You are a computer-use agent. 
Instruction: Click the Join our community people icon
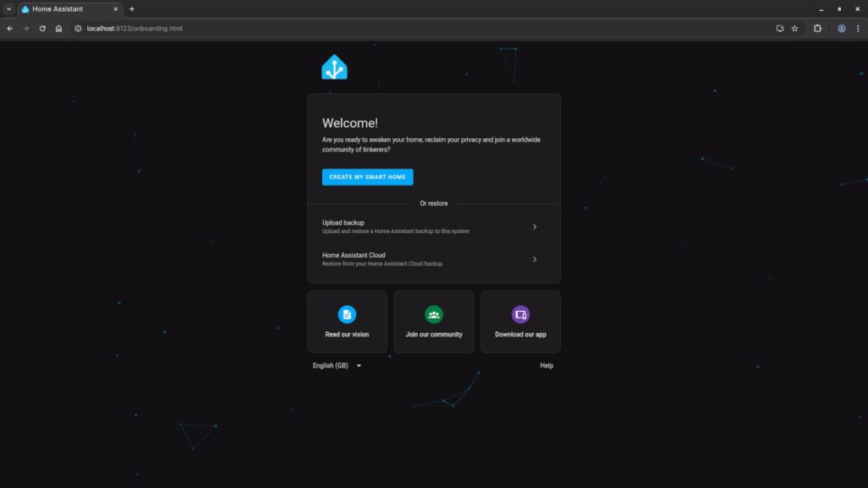(434, 314)
